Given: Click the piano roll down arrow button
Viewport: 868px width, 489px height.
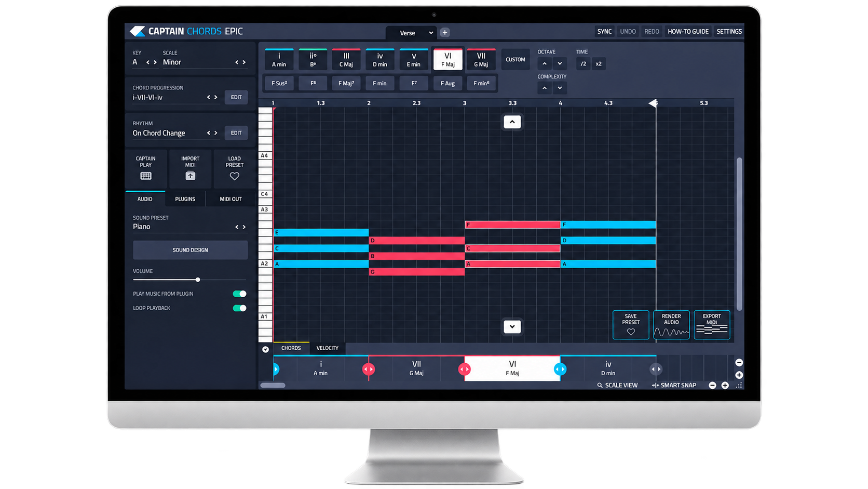Looking at the screenshot, I should (x=512, y=327).
